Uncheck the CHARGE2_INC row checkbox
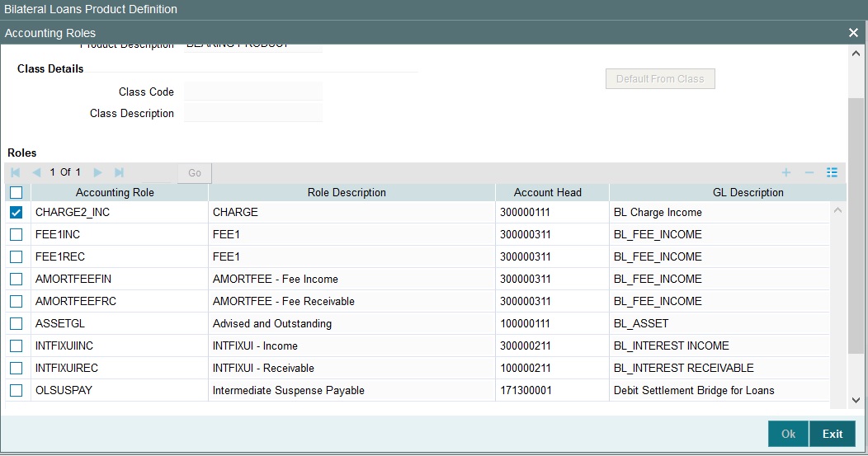 pos(16,213)
